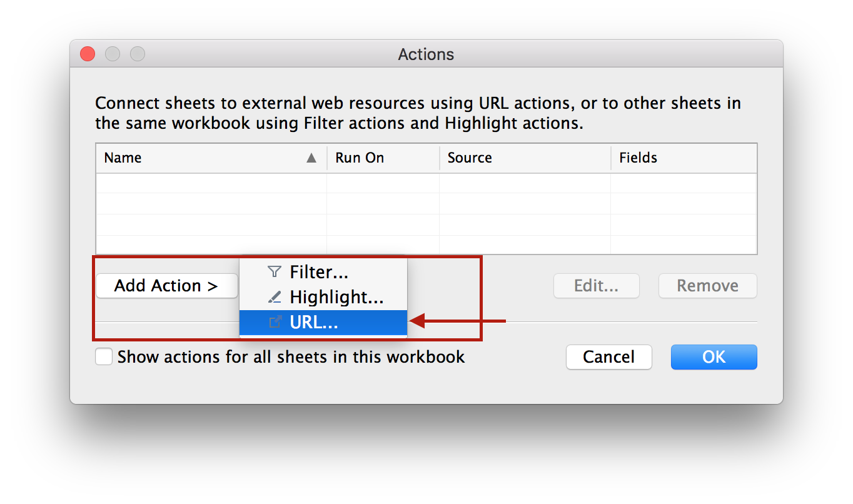
Task: Confirm with the OK button
Action: click(x=714, y=357)
